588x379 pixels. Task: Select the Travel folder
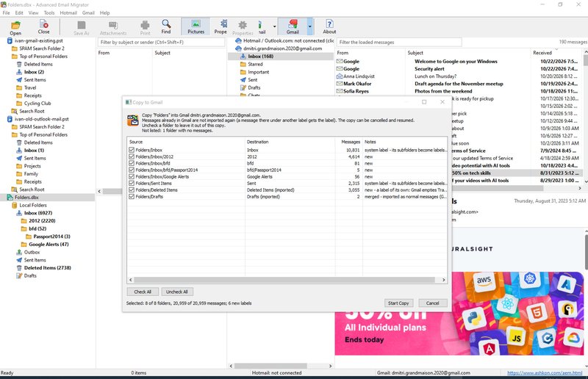point(30,87)
